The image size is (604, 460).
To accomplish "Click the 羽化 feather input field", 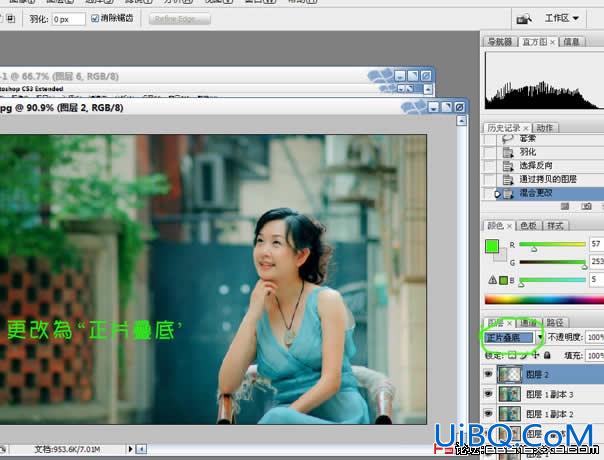I will pos(68,19).
